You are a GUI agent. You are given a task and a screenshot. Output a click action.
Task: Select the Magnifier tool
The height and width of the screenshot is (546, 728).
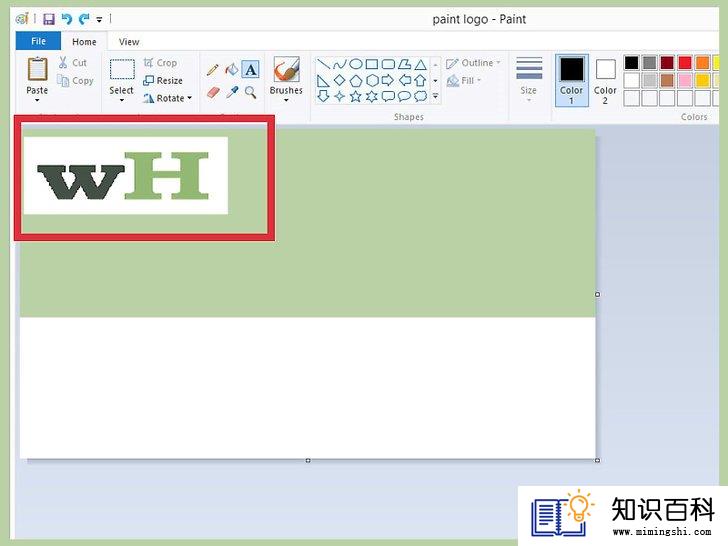(250, 92)
